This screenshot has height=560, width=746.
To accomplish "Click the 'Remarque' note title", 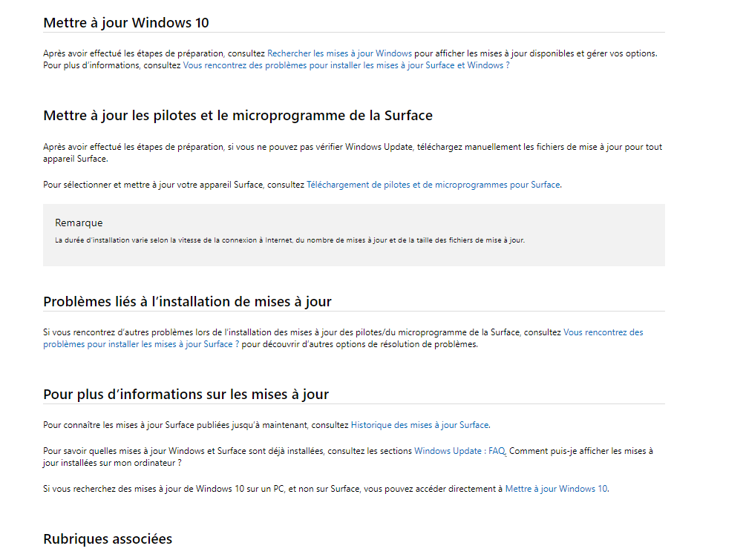I will click(79, 223).
